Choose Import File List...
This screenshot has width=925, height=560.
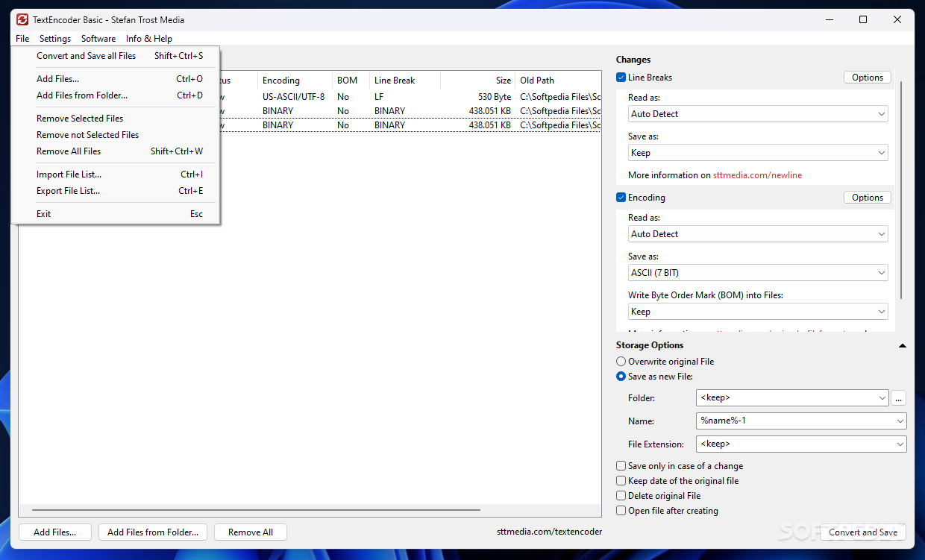(x=116, y=174)
